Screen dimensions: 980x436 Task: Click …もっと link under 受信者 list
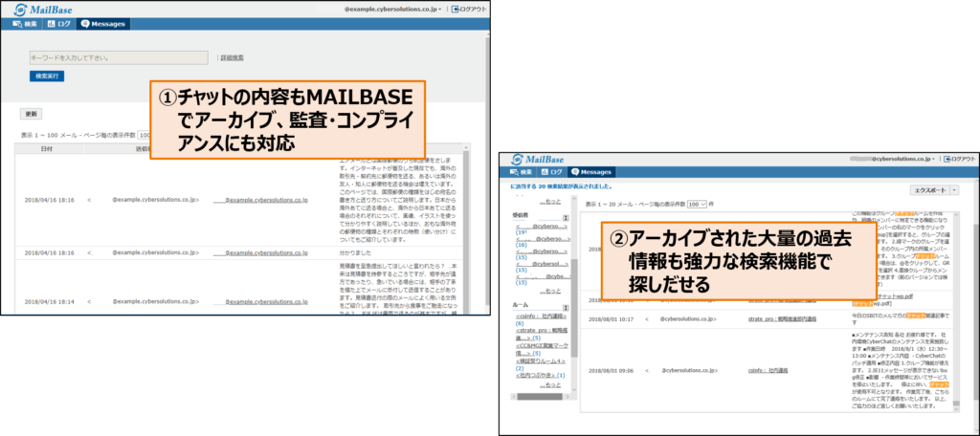[x=550, y=291]
